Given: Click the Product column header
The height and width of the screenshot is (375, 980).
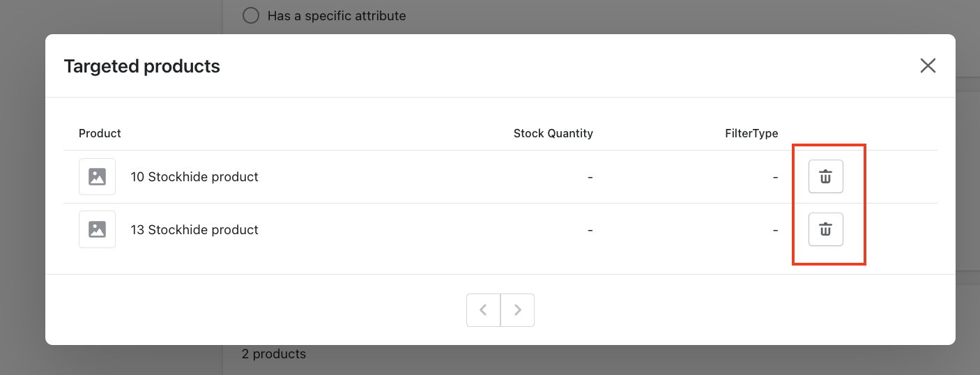Looking at the screenshot, I should click(100, 133).
